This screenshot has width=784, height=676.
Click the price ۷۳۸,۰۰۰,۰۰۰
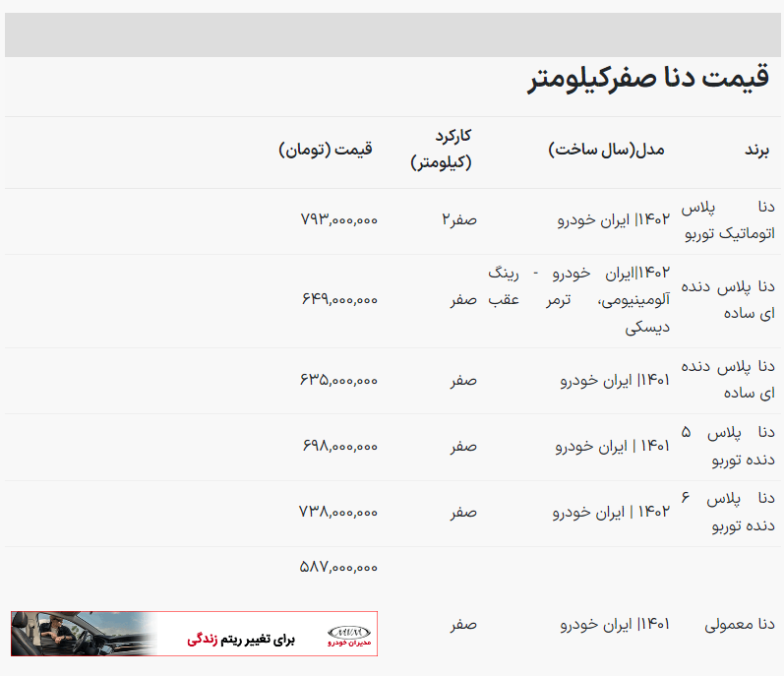tap(338, 512)
